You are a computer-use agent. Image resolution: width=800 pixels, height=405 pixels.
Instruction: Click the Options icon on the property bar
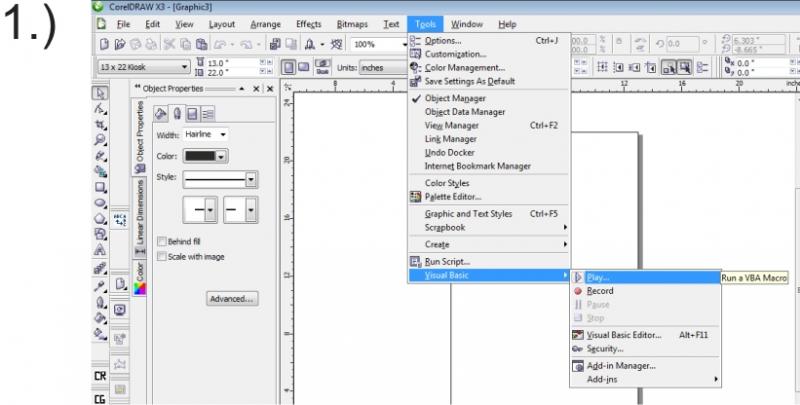[702, 67]
